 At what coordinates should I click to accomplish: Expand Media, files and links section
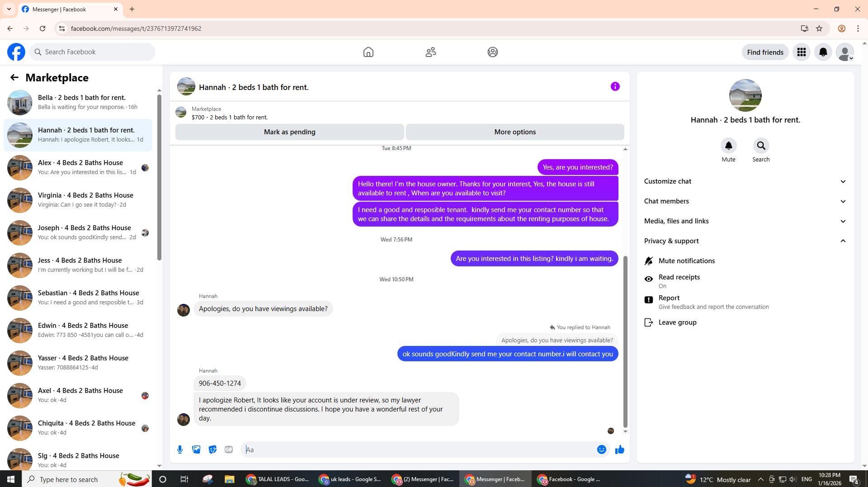click(745, 221)
